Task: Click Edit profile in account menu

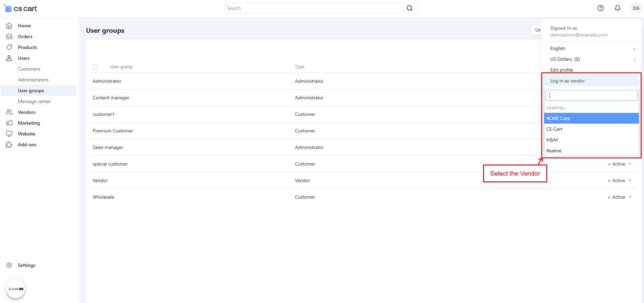Action: 561,70
